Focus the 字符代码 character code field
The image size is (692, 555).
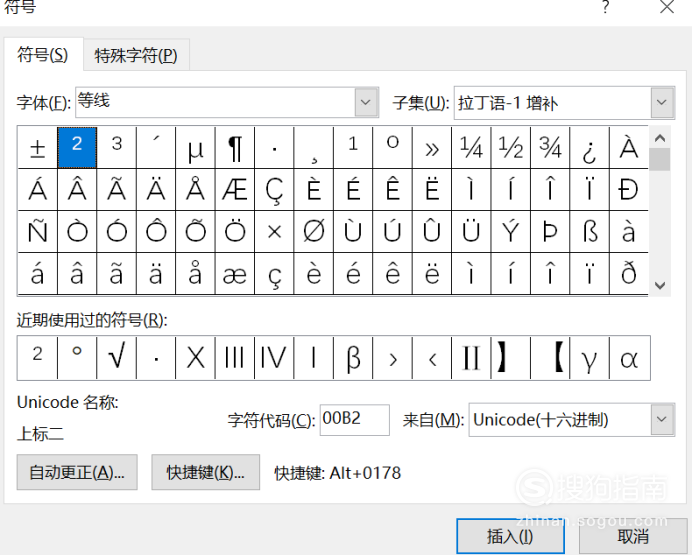click(354, 420)
